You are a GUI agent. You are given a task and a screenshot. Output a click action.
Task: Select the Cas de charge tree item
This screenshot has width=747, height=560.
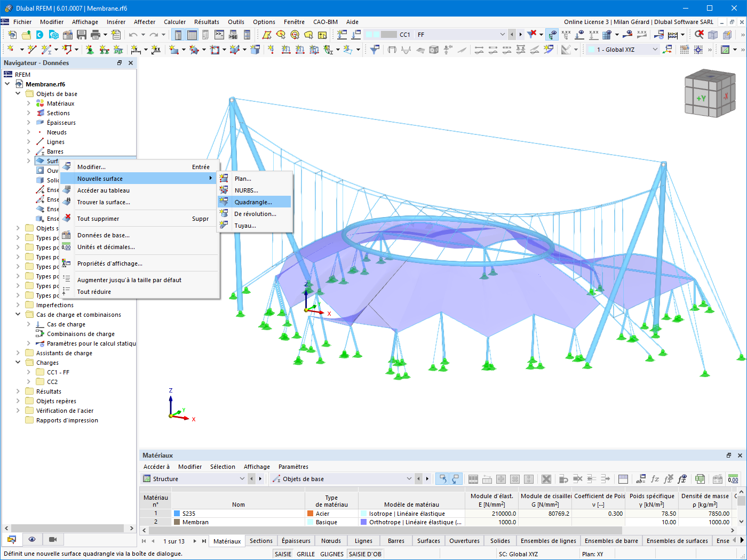(x=66, y=324)
